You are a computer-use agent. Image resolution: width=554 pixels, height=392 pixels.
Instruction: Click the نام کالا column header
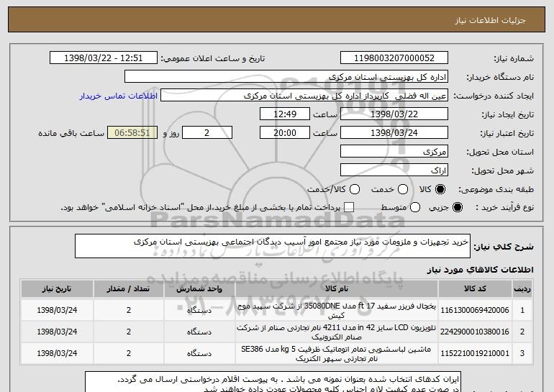point(337,289)
